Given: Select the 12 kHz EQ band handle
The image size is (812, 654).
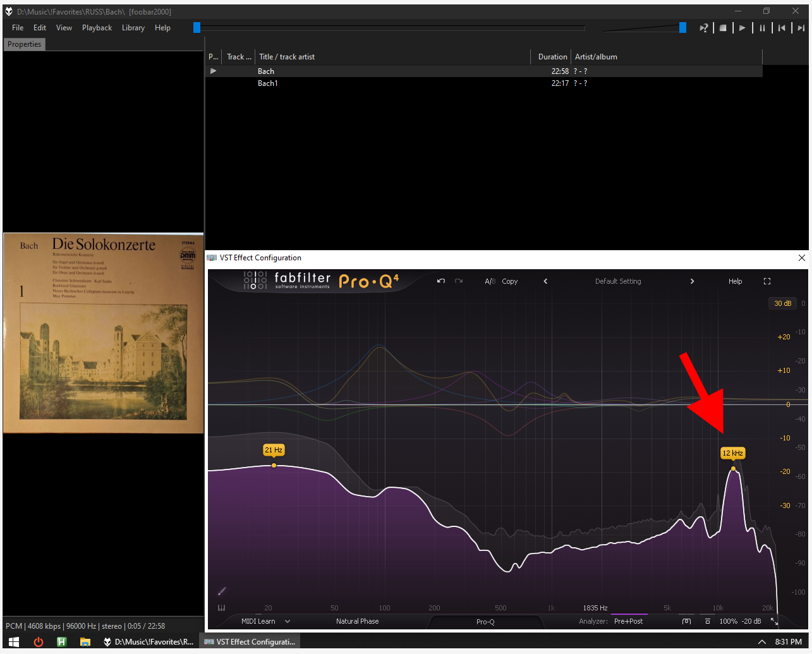Looking at the screenshot, I should click(733, 469).
